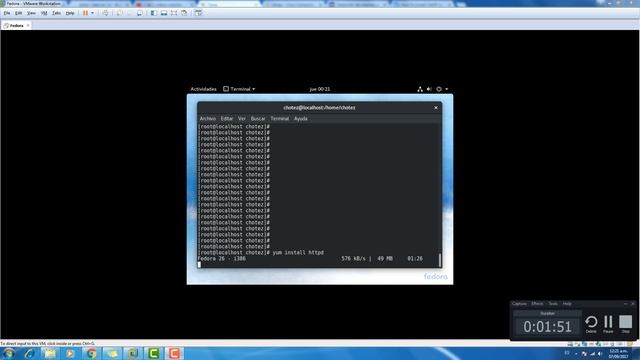Open the VMware Tabs menu
Viewport: 640px width, 360px height.
[x=56, y=13]
